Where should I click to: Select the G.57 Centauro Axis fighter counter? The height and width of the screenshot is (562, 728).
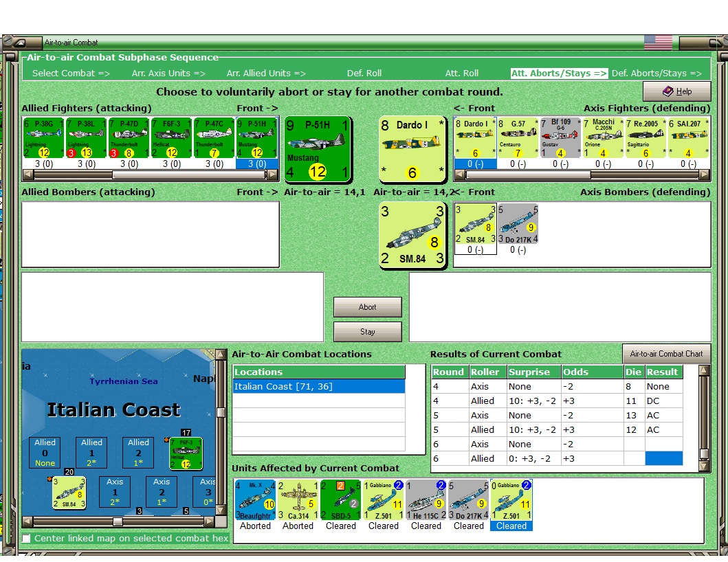[518, 138]
